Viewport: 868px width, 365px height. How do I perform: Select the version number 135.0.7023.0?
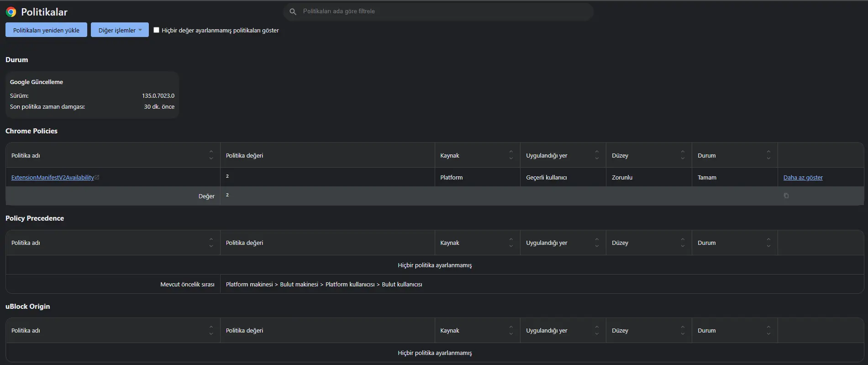coord(158,96)
